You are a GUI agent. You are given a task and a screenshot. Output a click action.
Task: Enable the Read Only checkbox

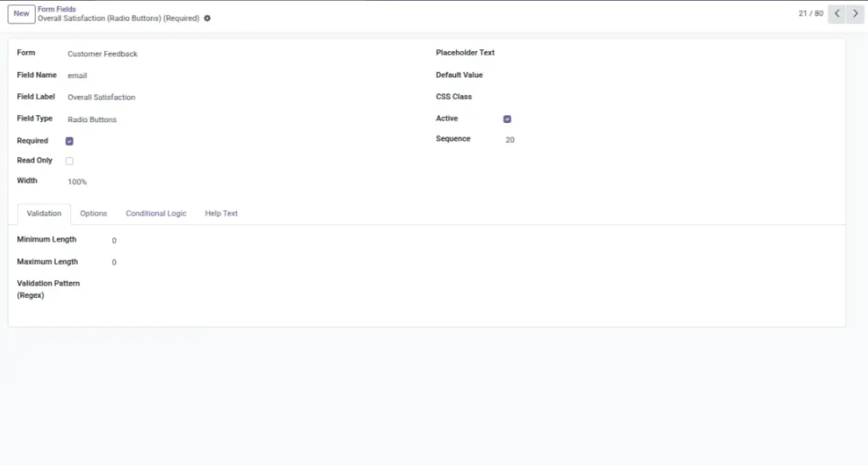70,160
